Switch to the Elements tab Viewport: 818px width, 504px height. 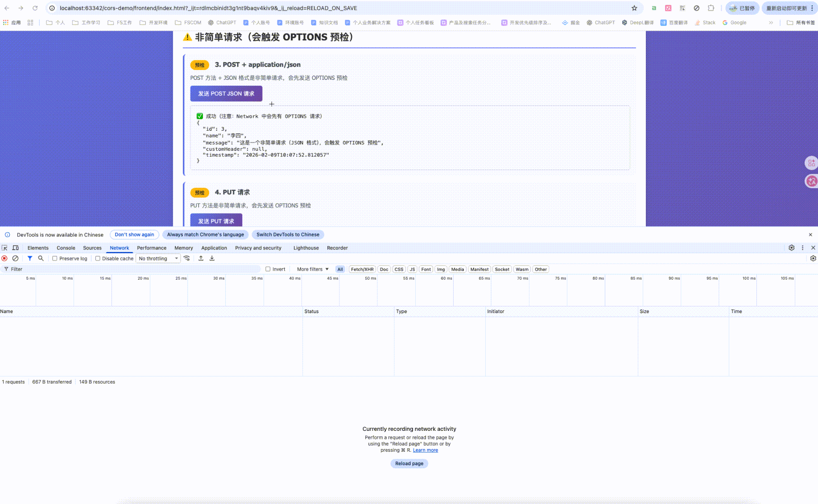38,248
